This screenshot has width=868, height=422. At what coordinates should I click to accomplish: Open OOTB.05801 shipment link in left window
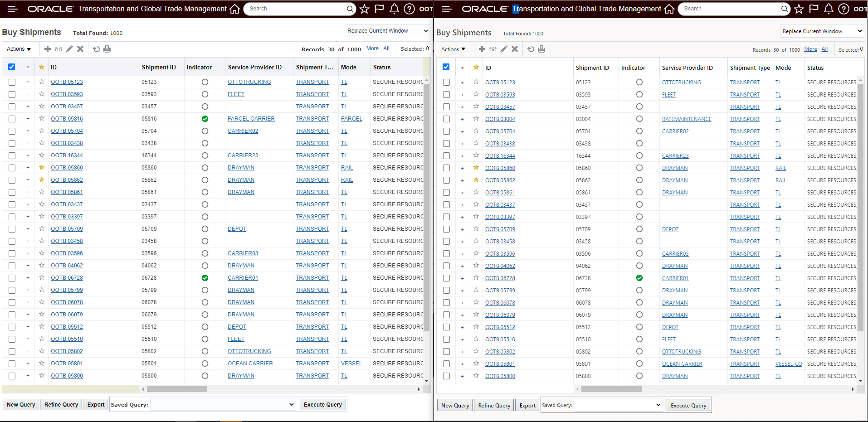[x=67, y=364]
